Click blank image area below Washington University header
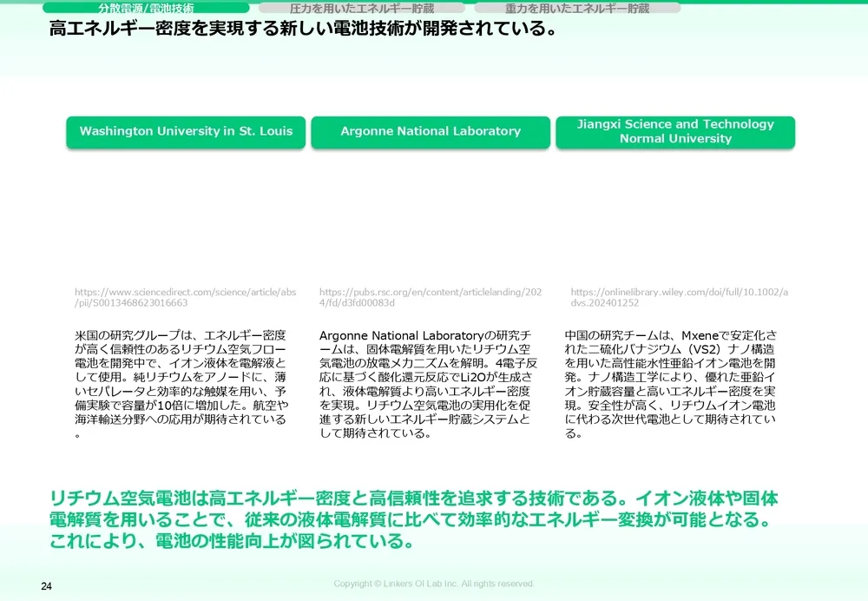 186,217
